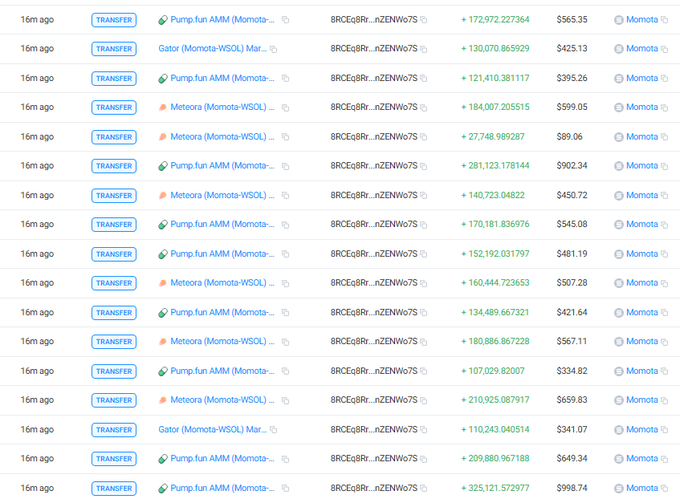Copy Gator market address in $425.13 row
The height and width of the screenshot is (499, 680).
click(x=273, y=49)
